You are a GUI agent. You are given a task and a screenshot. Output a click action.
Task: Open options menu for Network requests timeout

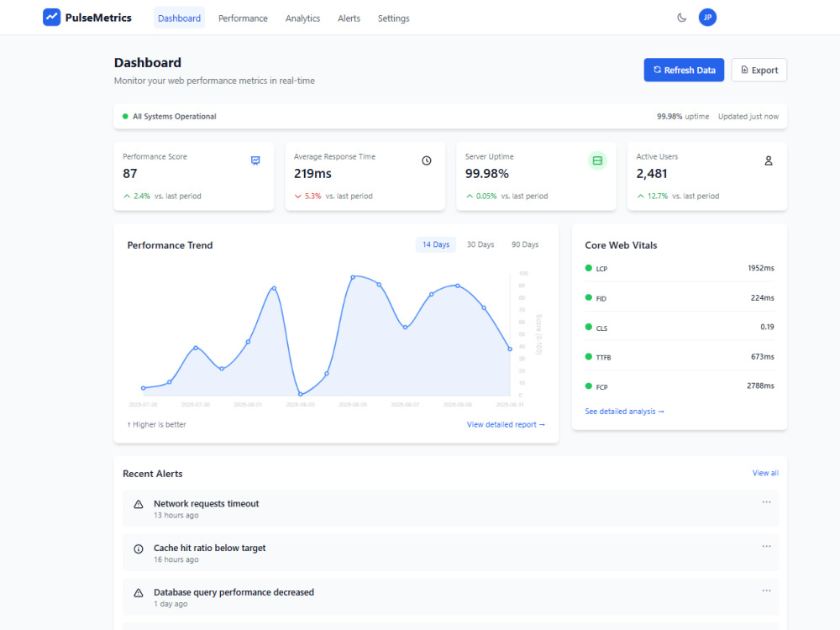[767, 502]
